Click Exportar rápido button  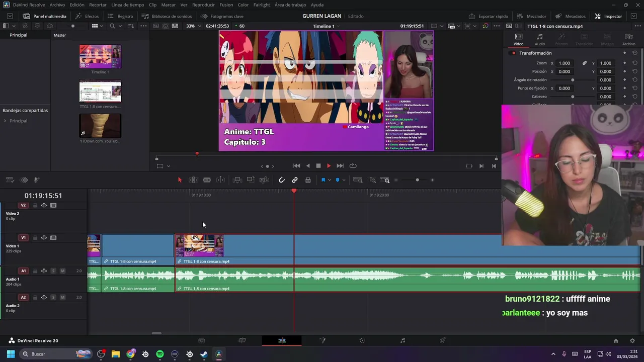(x=489, y=16)
